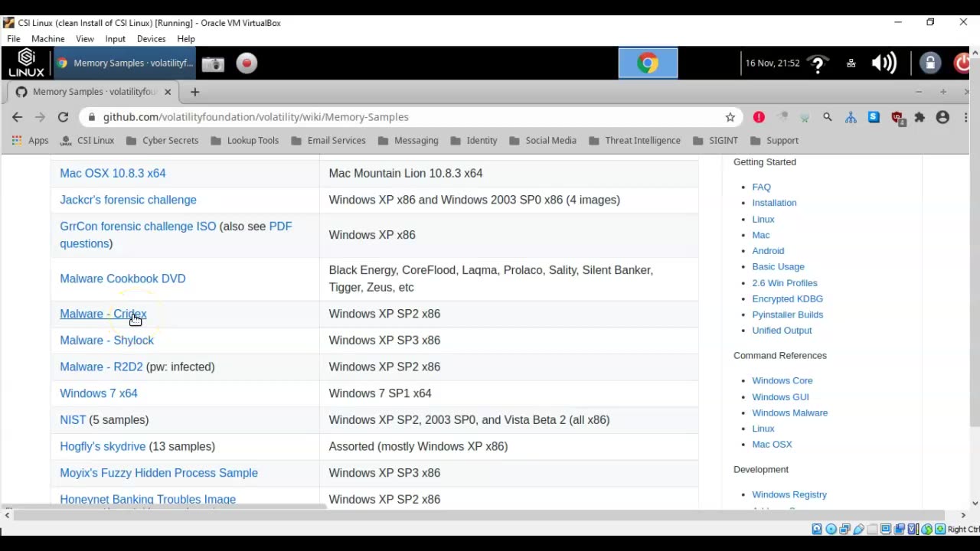
Task: Click the red exclamation extension icon
Action: pyautogui.click(x=759, y=117)
